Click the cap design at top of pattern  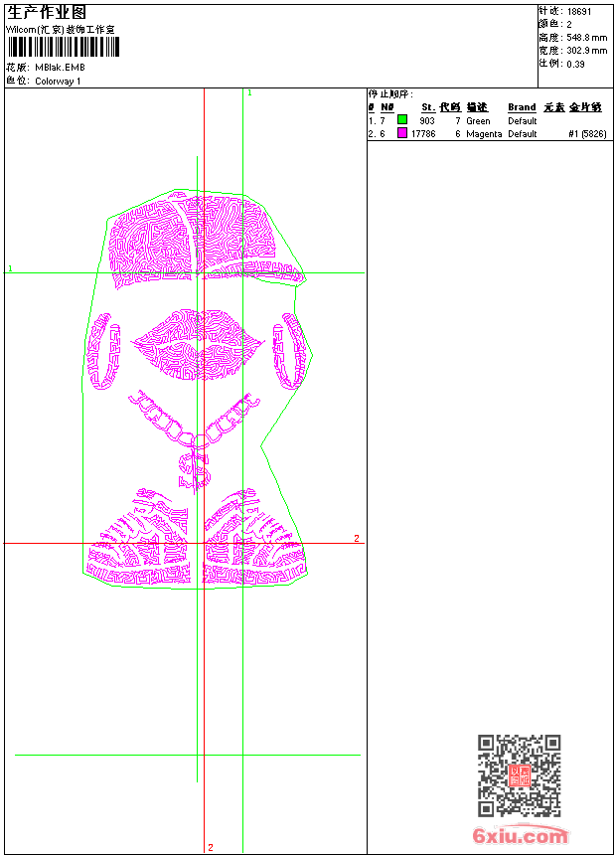click(206, 242)
